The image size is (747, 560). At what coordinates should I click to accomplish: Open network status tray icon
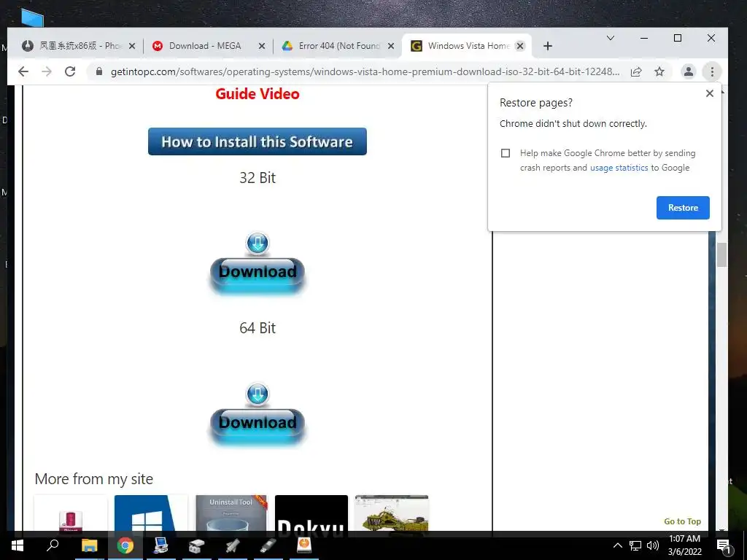point(635,545)
